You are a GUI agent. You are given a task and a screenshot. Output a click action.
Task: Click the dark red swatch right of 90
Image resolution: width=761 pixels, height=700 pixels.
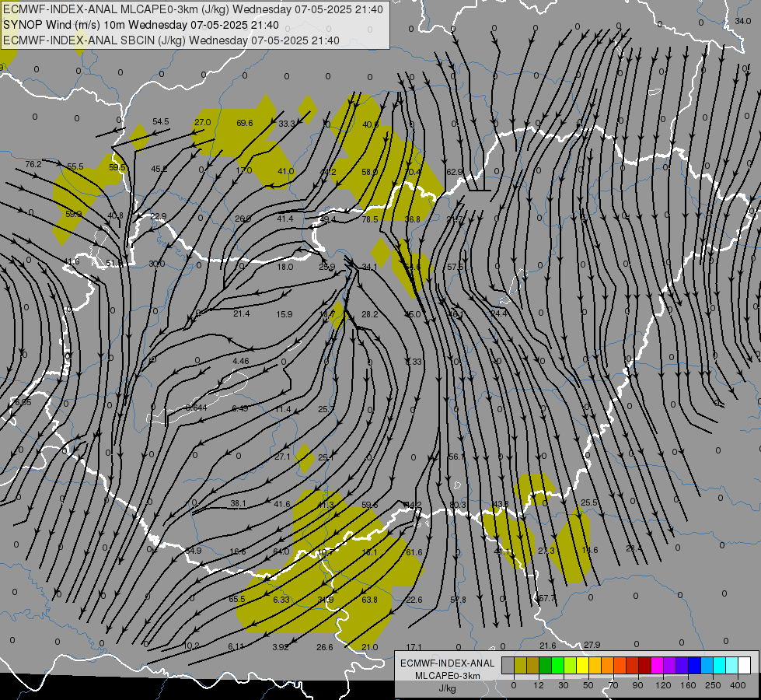(x=645, y=665)
